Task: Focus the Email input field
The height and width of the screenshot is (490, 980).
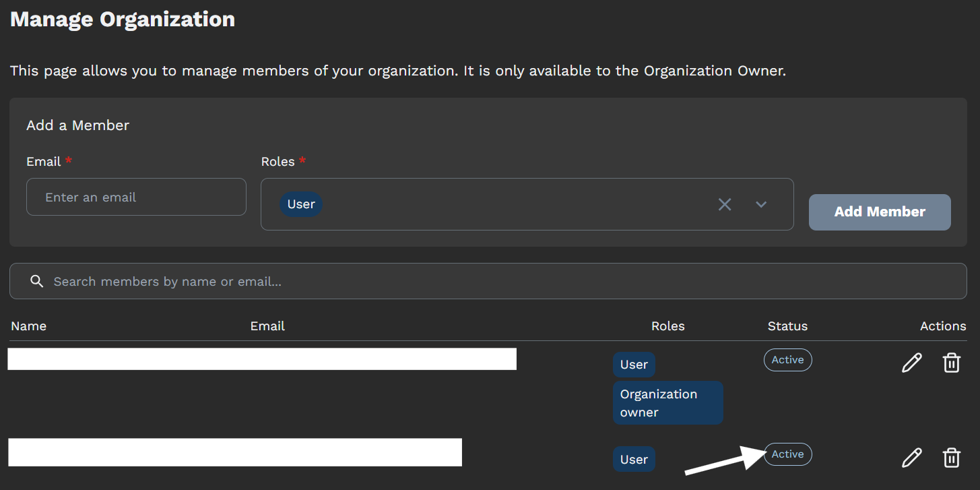Action: click(136, 197)
